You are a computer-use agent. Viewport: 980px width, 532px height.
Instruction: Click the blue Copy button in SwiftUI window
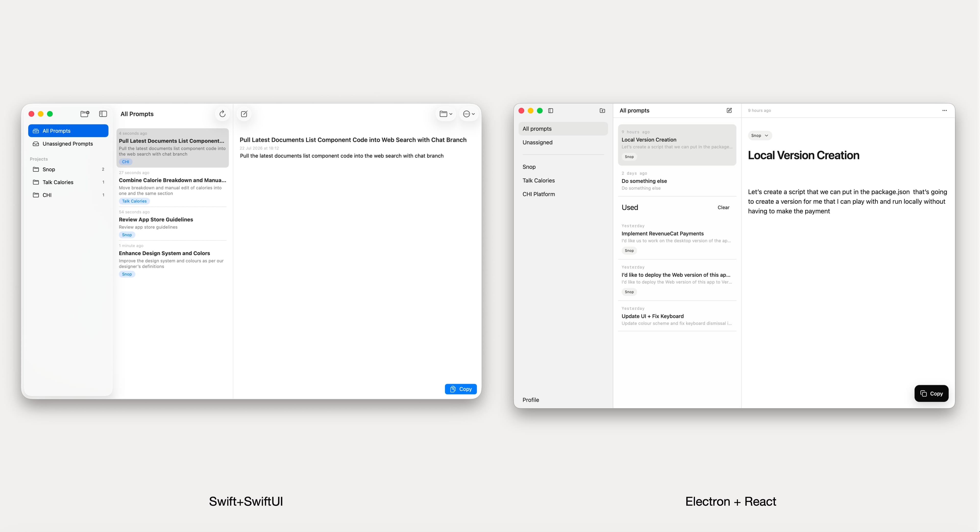(x=461, y=389)
